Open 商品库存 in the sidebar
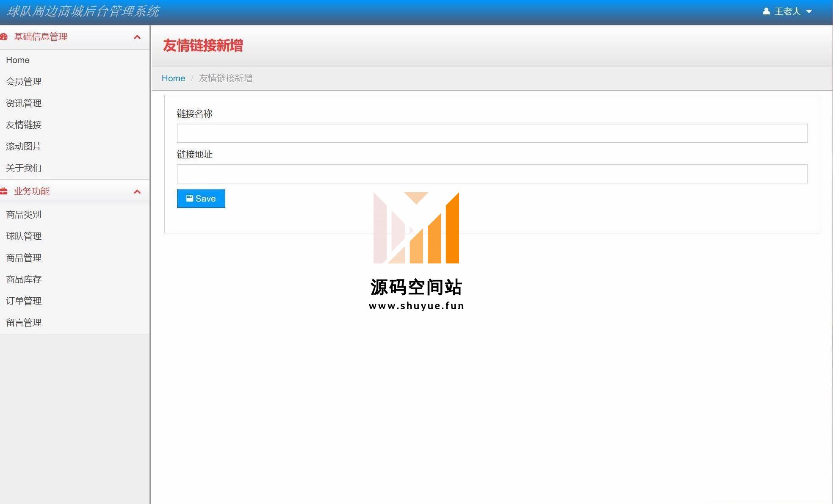The width and height of the screenshot is (833, 504). (24, 280)
